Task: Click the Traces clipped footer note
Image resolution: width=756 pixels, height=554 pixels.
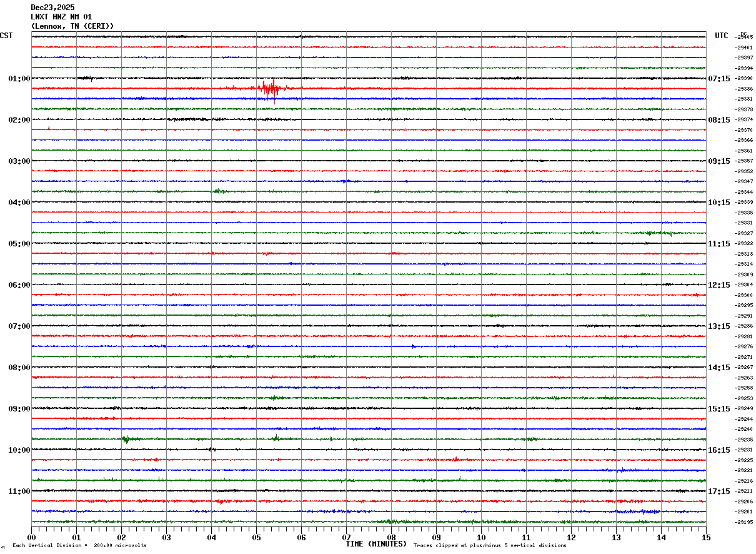Action: [490, 546]
